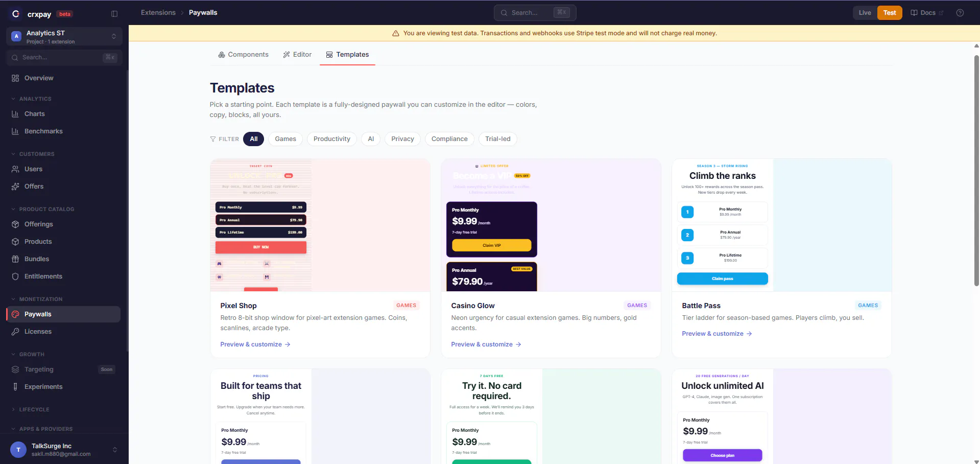The image size is (980, 464).
Task: Open the Editor tab
Action: [297, 55]
